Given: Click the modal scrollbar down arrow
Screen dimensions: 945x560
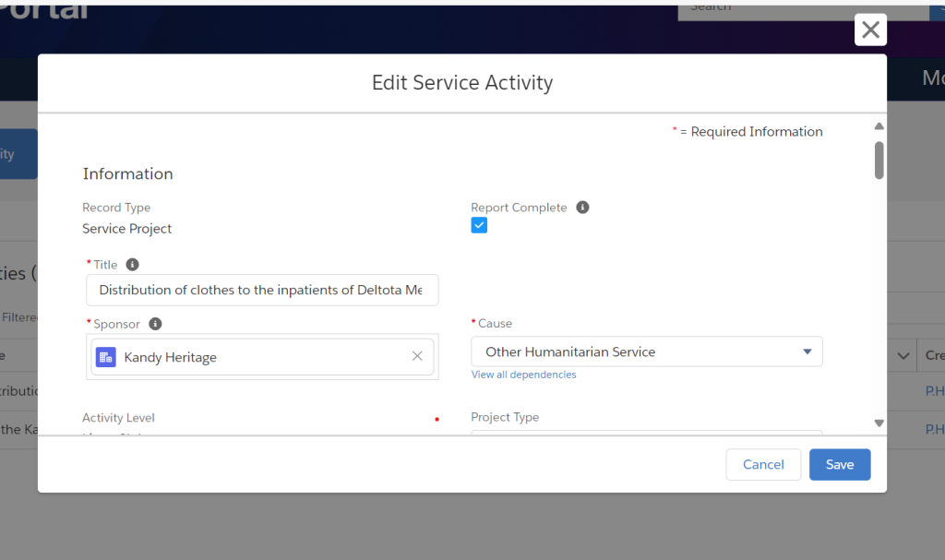Looking at the screenshot, I should click(879, 423).
